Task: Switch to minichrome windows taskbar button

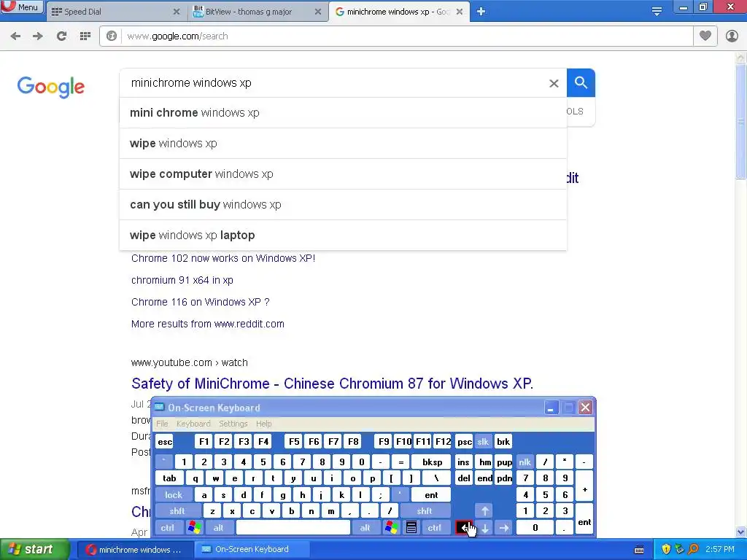Action: click(x=134, y=550)
